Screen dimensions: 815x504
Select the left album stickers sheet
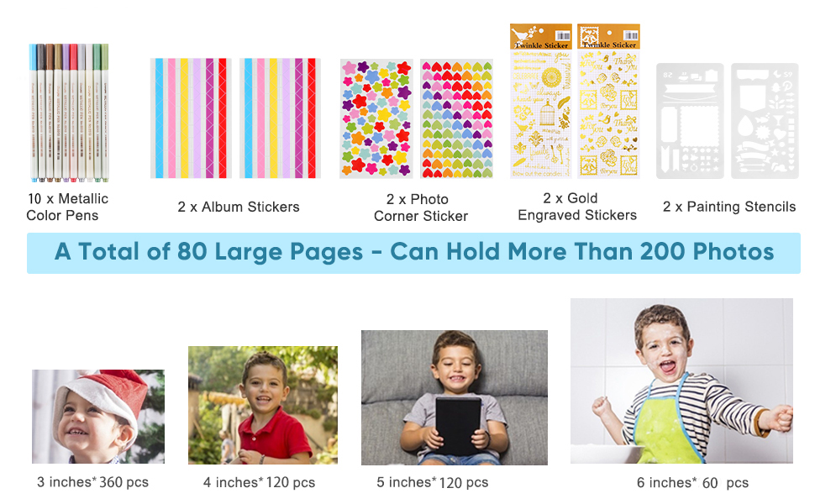(x=191, y=118)
